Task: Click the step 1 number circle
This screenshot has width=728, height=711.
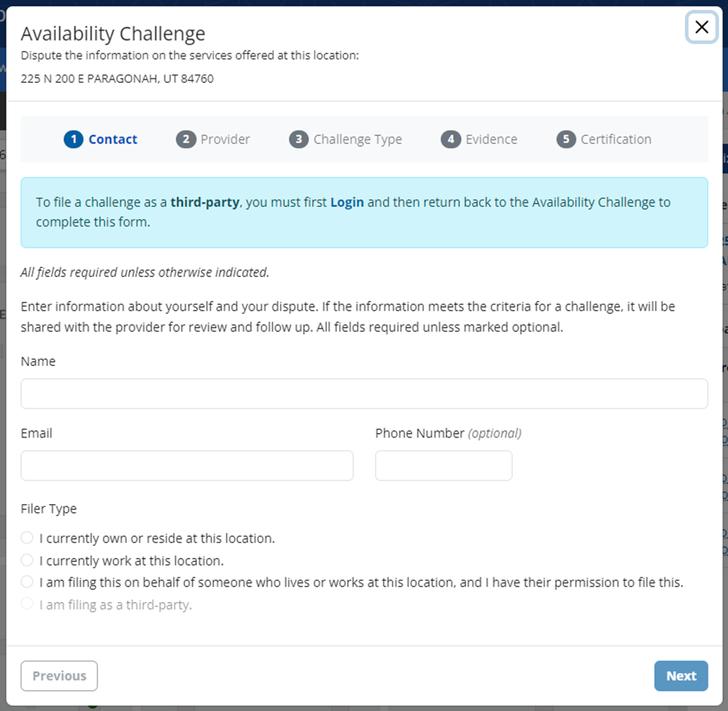Action: coord(73,140)
